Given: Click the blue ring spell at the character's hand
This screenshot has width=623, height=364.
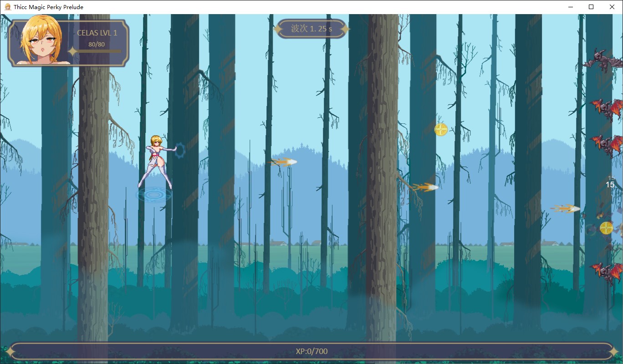Looking at the screenshot, I should pos(180,150).
